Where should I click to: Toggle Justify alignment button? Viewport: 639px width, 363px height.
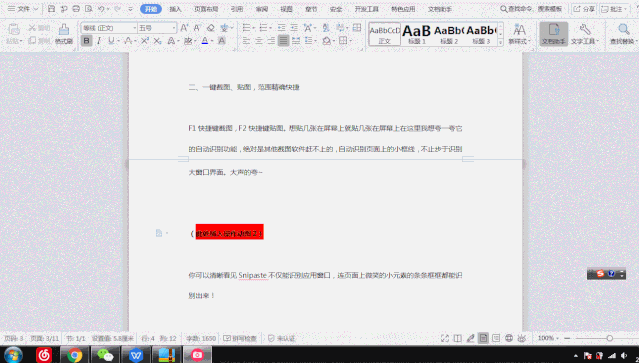tap(283, 41)
